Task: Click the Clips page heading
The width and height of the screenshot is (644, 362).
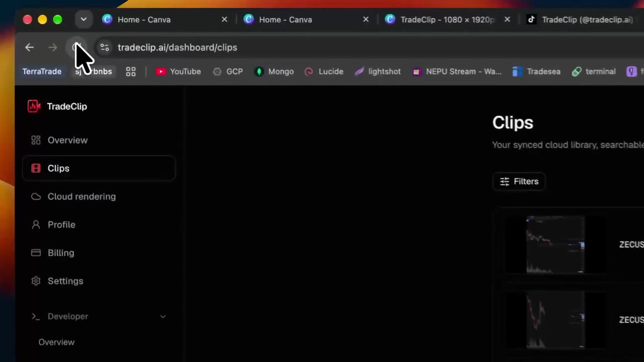Action: [513, 123]
